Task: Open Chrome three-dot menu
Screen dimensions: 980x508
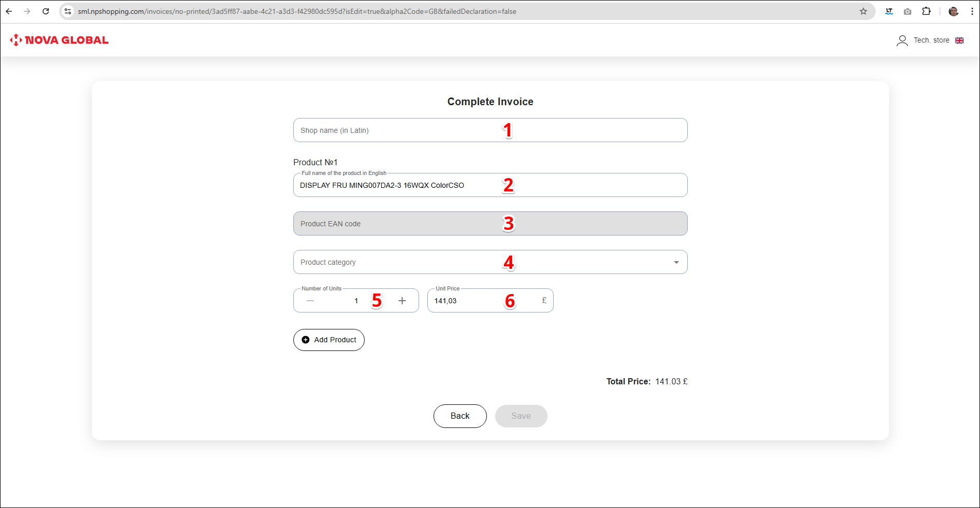Action: click(x=972, y=11)
